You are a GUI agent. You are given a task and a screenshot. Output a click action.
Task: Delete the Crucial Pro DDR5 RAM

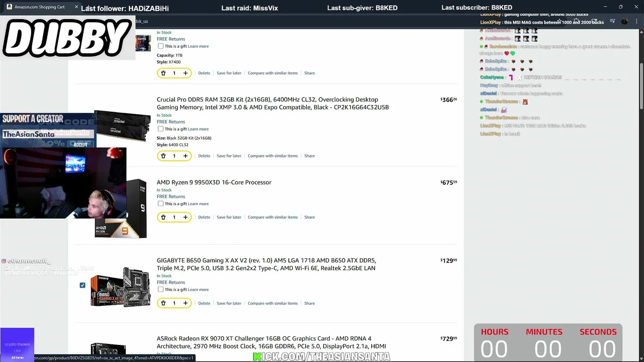[204, 156]
